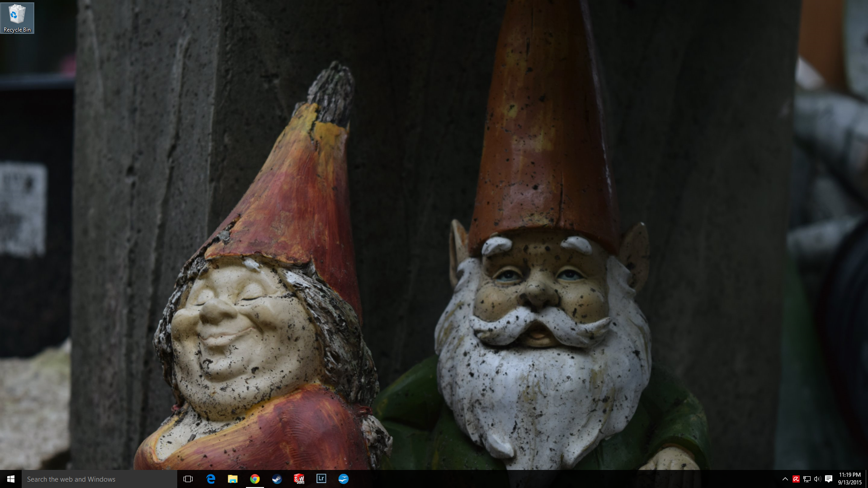The height and width of the screenshot is (488, 868).
Task: Show hidden system tray icons
Action: tap(785, 479)
